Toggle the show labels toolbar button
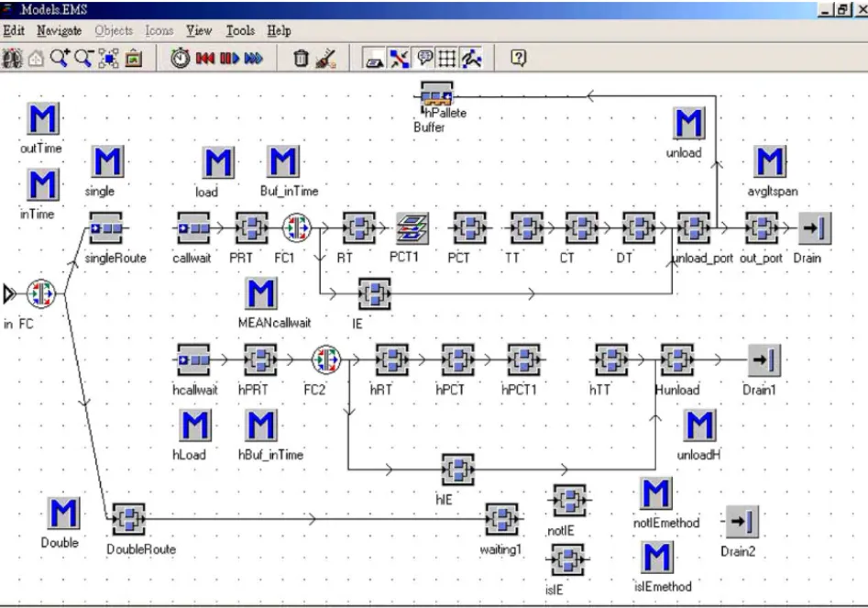This screenshot has width=868, height=608. point(375,58)
